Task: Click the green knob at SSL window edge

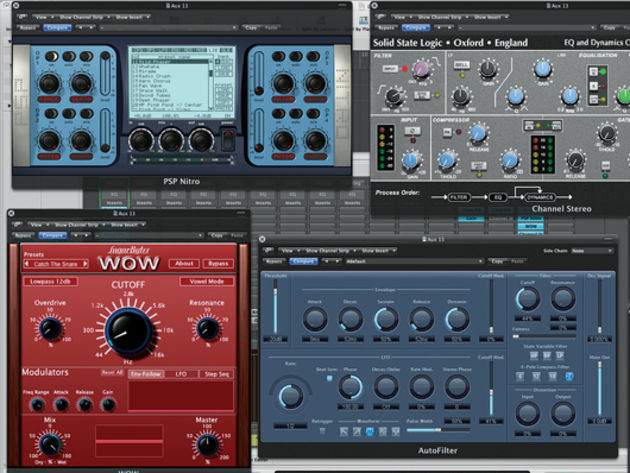Action: 624,97
